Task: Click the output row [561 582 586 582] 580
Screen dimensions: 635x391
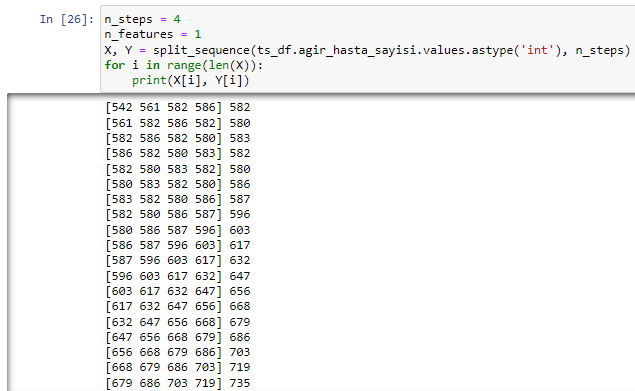Action: pos(178,123)
